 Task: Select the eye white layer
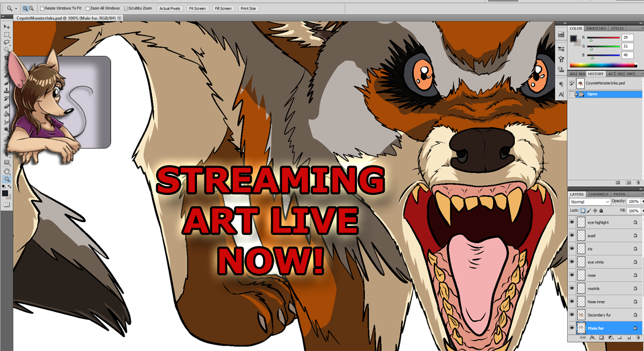(605, 262)
